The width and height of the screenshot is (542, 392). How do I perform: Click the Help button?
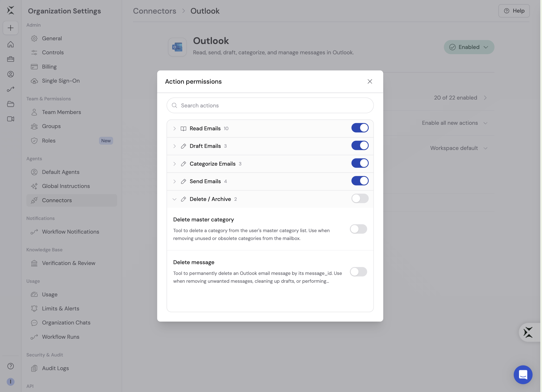tap(514, 11)
